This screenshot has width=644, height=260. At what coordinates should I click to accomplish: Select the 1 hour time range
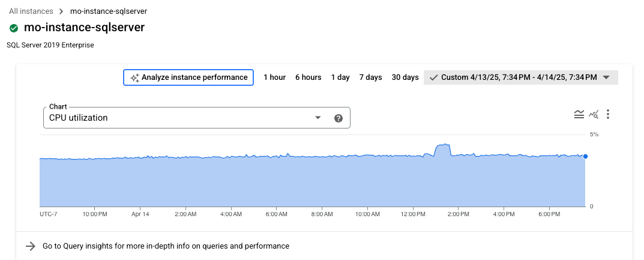click(274, 77)
